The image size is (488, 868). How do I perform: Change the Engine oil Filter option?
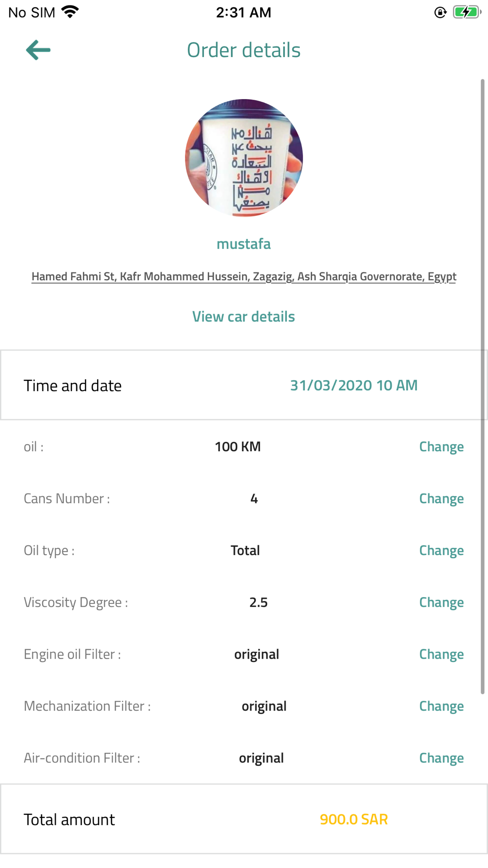coord(441,654)
